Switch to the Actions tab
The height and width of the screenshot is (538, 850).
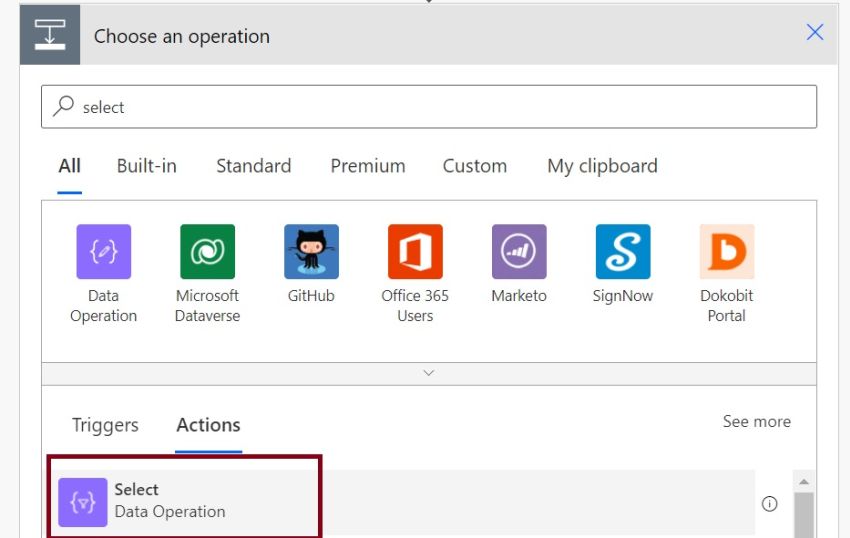click(208, 425)
